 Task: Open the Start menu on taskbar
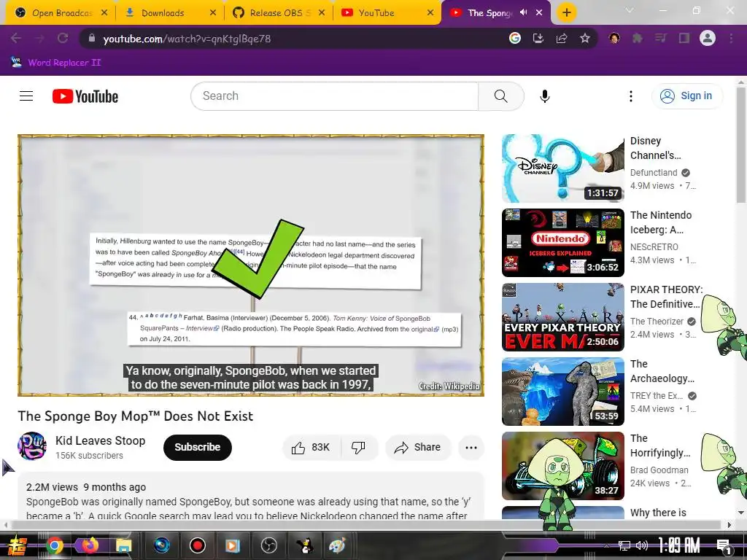(x=16, y=545)
